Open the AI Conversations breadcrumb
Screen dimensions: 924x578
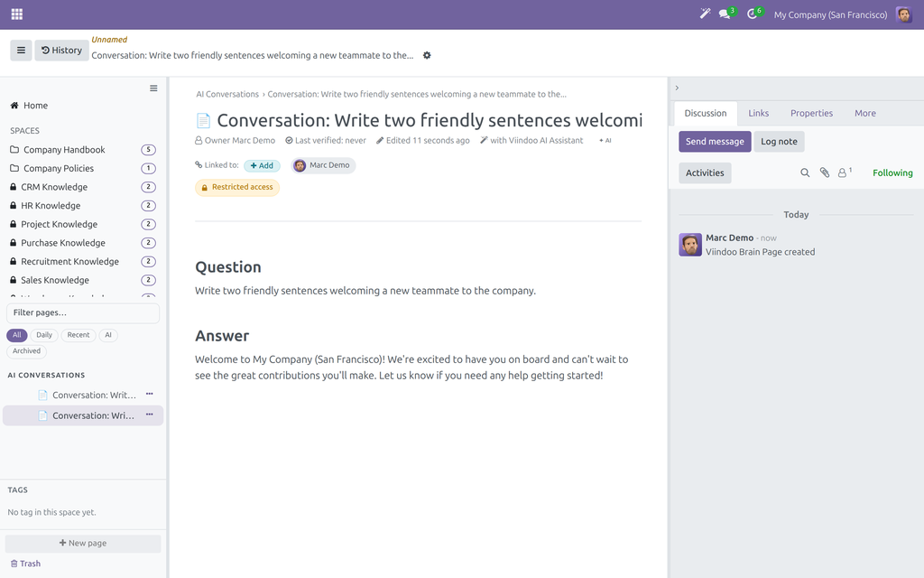coord(227,94)
